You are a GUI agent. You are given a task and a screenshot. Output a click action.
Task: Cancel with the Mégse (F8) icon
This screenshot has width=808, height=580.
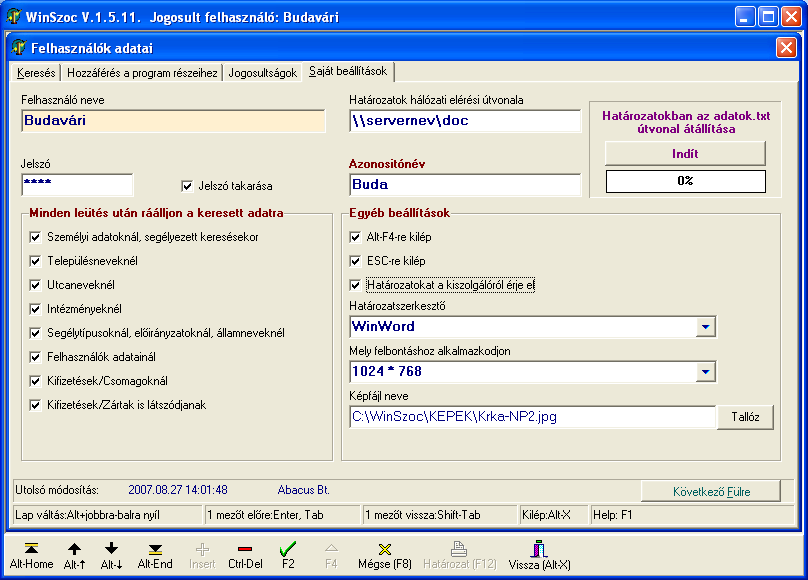pyautogui.click(x=385, y=550)
